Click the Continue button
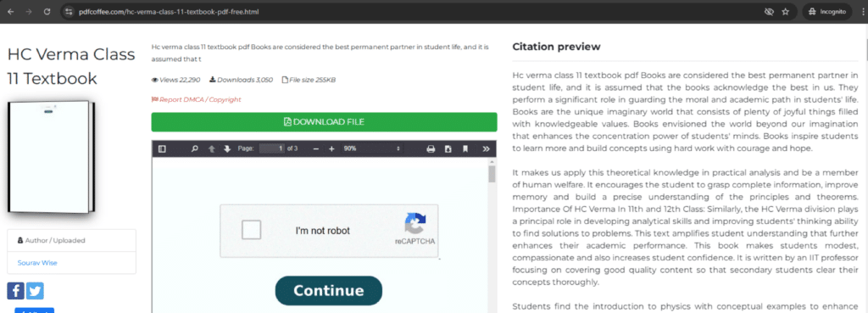This screenshot has width=868, height=313. tap(328, 291)
